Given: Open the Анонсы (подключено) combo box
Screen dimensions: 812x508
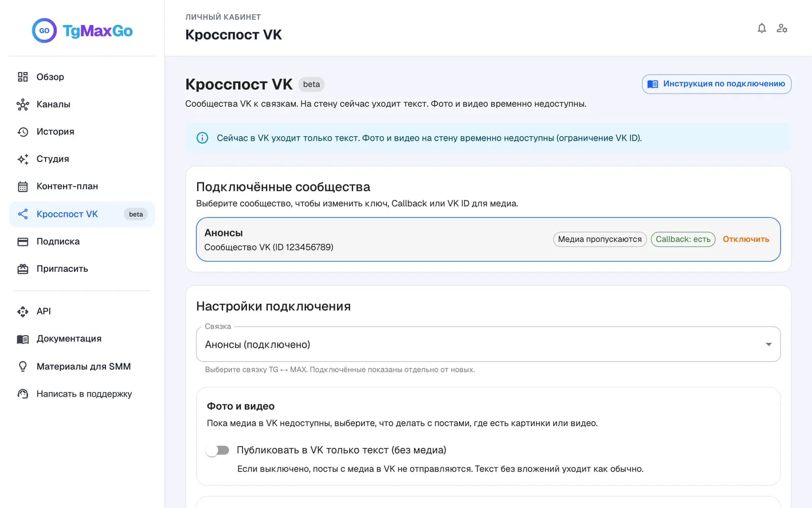Looking at the screenshot, I should (488, 344).
